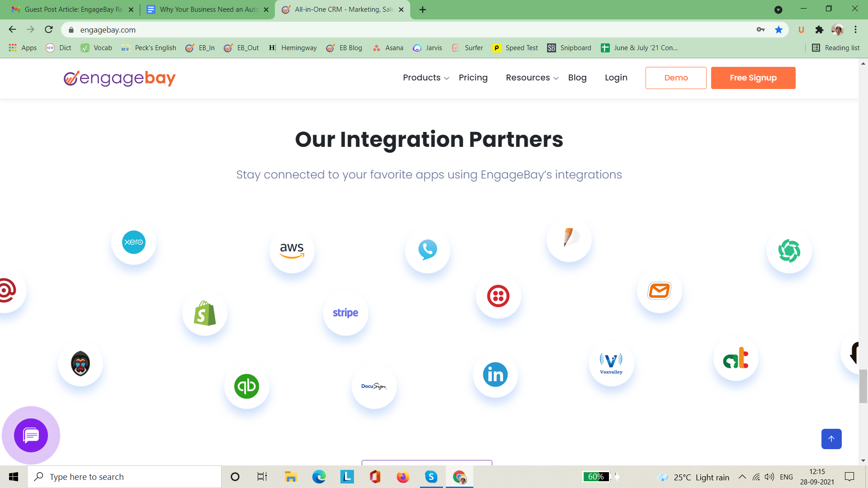868x488 pixels.
Task: Click the engagebay.com address bar
Action: (407, 30)
